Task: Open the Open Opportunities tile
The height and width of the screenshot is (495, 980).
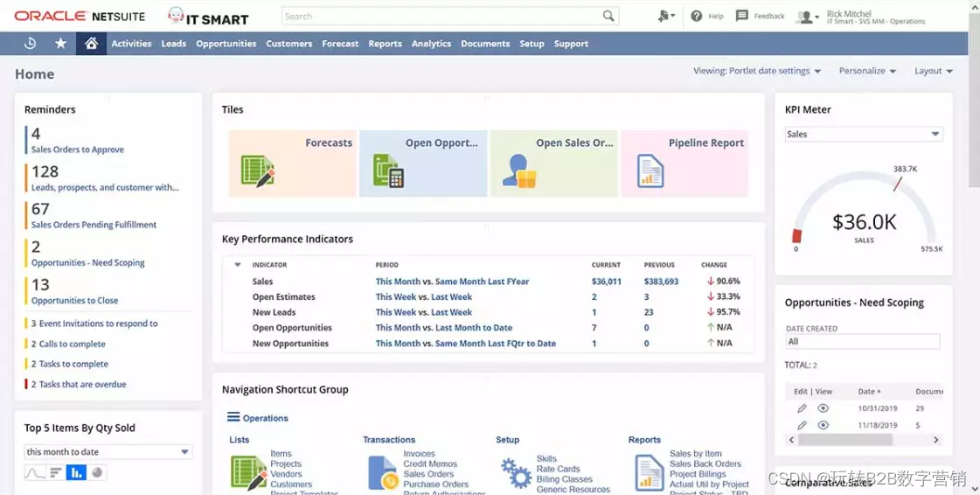Action: point(423,164)
